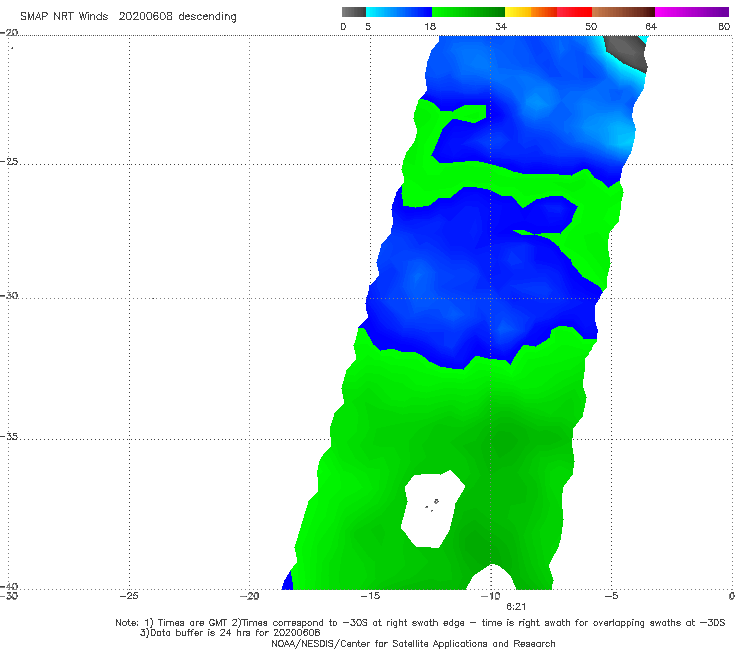Click the brown 50-64 color bar segment
The image size is (740, 650).
coord(623,12)
